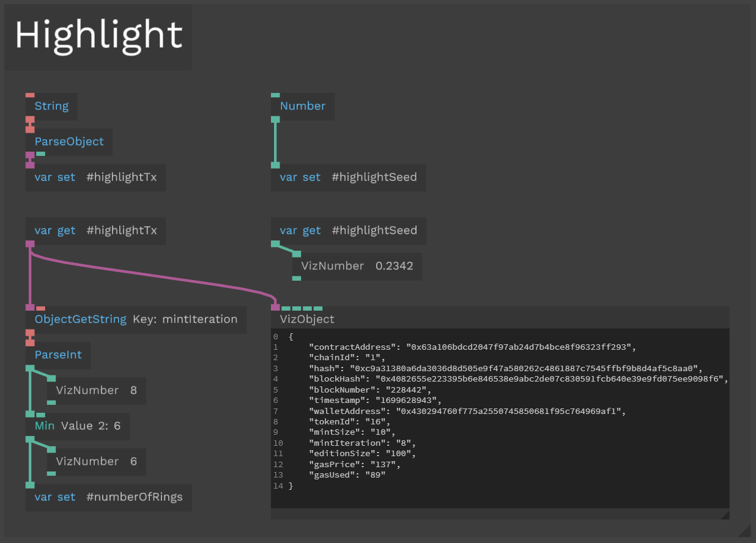756x543 pixels.
Task: Click the teal output port under ParseInt
Action: coord(30,368)
